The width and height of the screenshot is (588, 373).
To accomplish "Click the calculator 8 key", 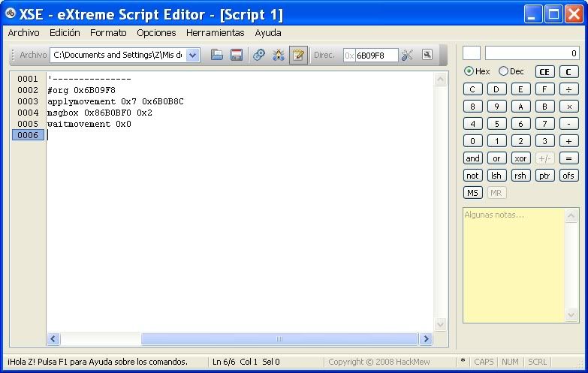I will (472, 107).
